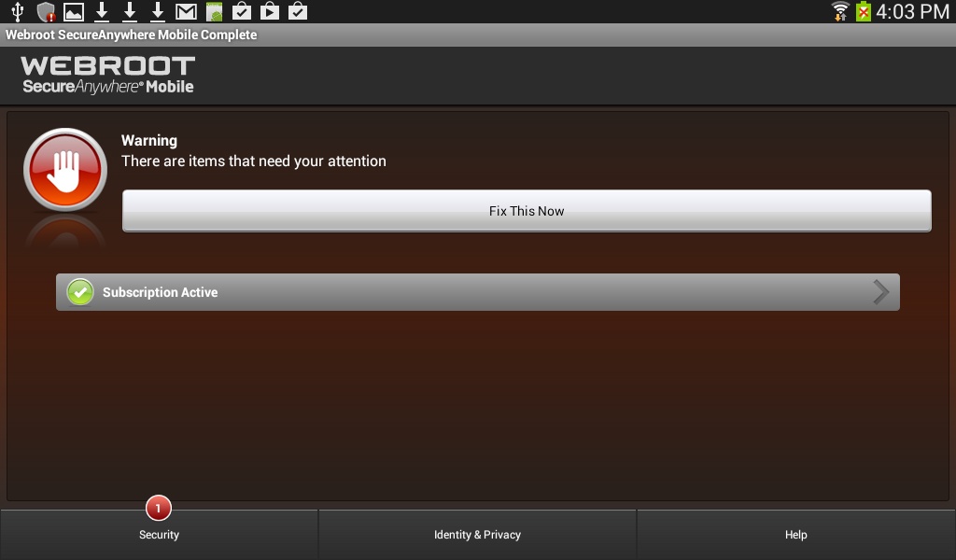Open the picture notification icon in status bar
The height and width of the screenshot is (560, 956).
74,11
